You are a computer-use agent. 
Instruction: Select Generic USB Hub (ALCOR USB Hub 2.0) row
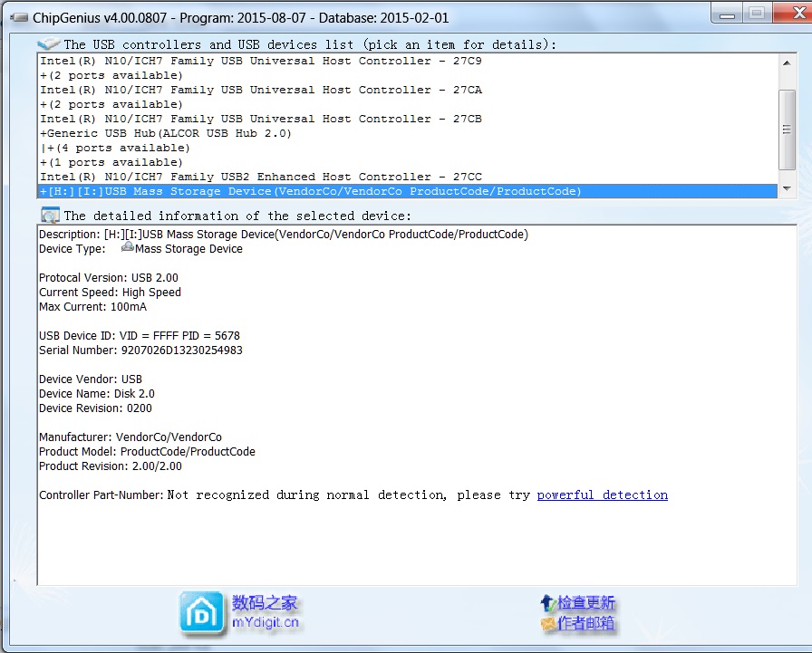[x=408, y=133]
